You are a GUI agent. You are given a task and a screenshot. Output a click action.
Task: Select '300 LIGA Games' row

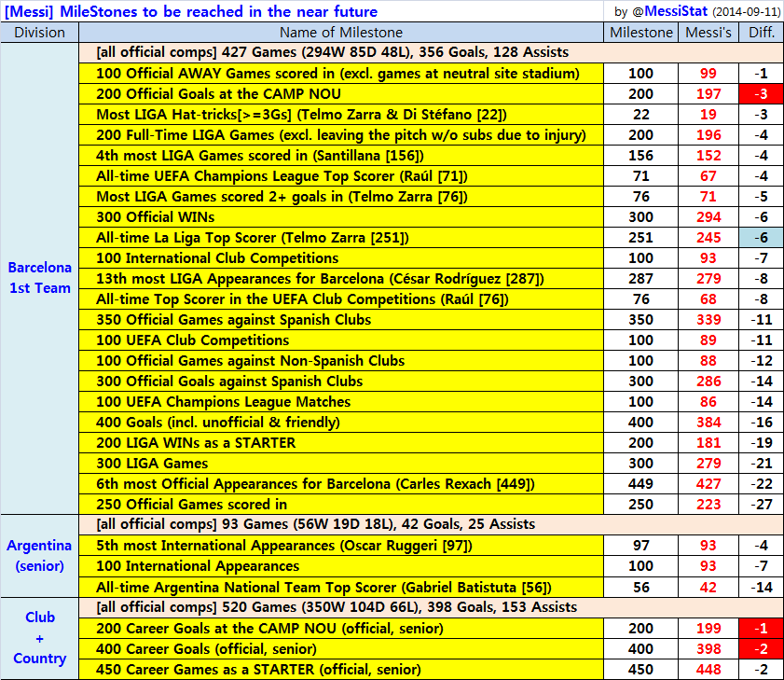point(341,464)
